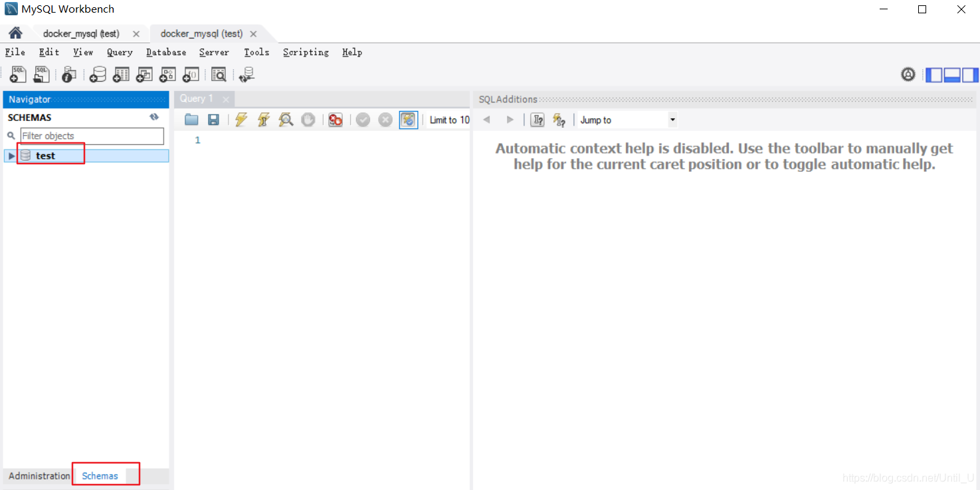Go back in context help
The width and height of the screenshot is (980, 490).
tap(486, 120)
